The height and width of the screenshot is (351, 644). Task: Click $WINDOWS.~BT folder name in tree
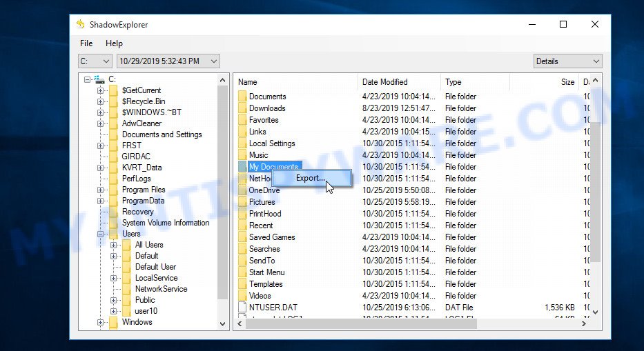click(x=152, y=112)
